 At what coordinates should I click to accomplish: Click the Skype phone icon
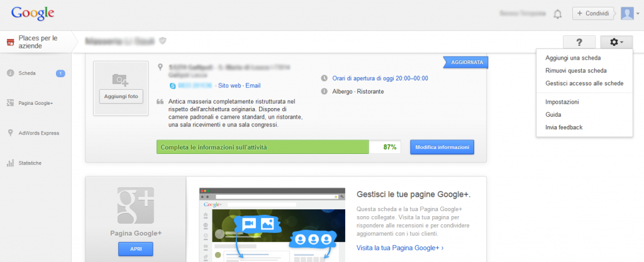(172, 85)
